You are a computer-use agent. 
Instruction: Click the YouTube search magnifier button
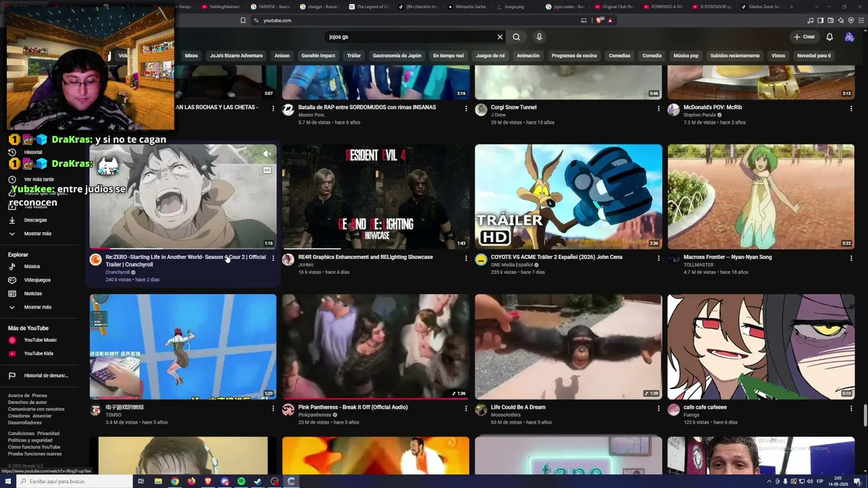click(516, 37)
